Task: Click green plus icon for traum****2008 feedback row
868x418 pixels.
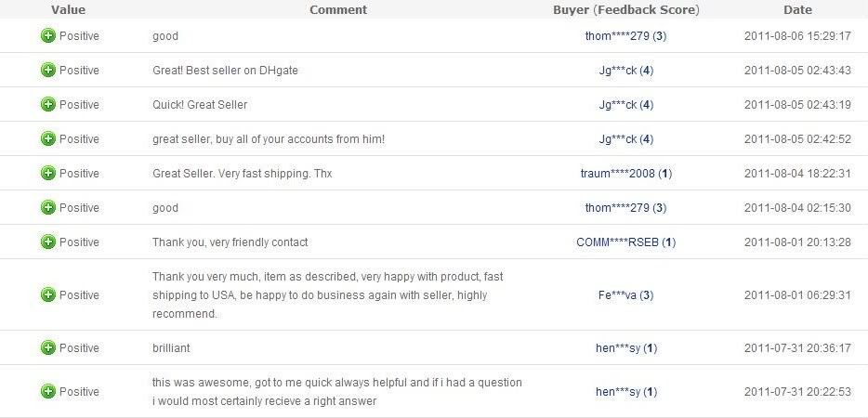Action: 48,174
